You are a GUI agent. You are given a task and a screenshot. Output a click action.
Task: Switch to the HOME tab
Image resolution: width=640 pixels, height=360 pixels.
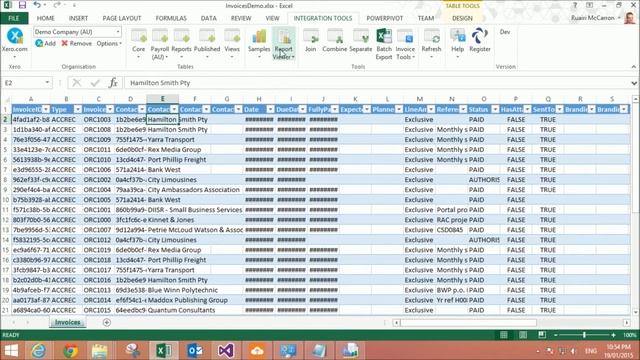click(x=46, y=18)
